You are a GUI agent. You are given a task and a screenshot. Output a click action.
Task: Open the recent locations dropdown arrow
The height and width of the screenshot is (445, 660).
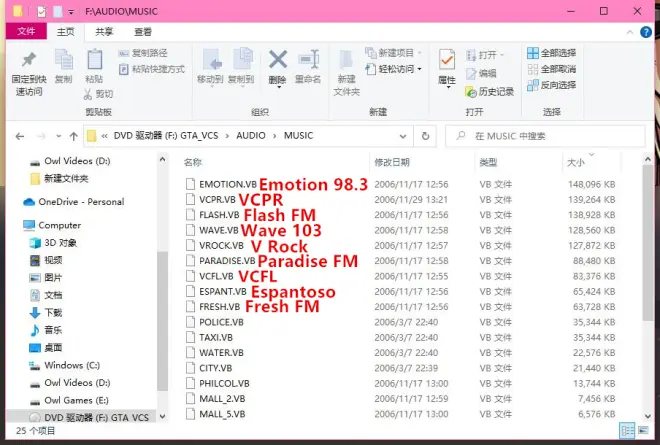tap(59, 136)
